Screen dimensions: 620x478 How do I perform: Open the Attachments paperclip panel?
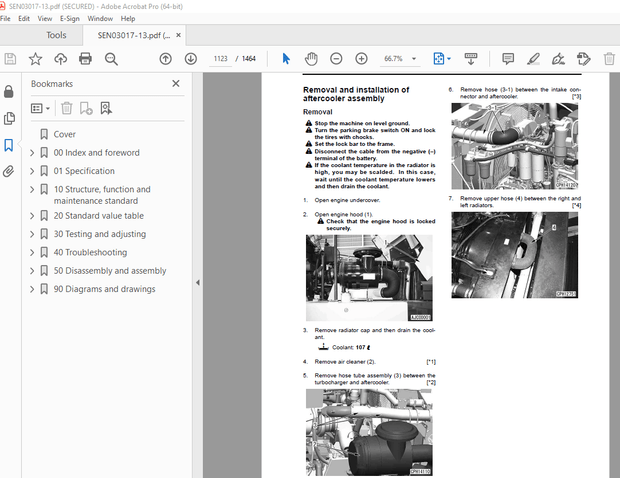click(9, 171)
